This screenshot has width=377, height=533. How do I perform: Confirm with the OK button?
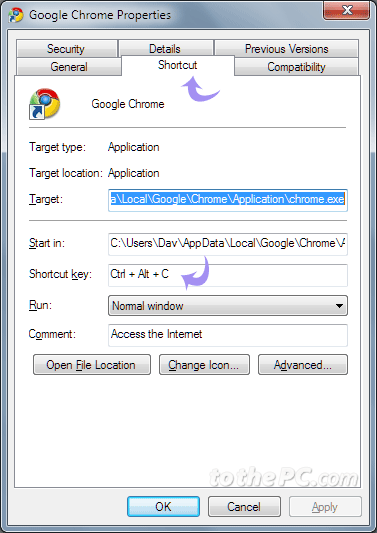tap(164, 506)
